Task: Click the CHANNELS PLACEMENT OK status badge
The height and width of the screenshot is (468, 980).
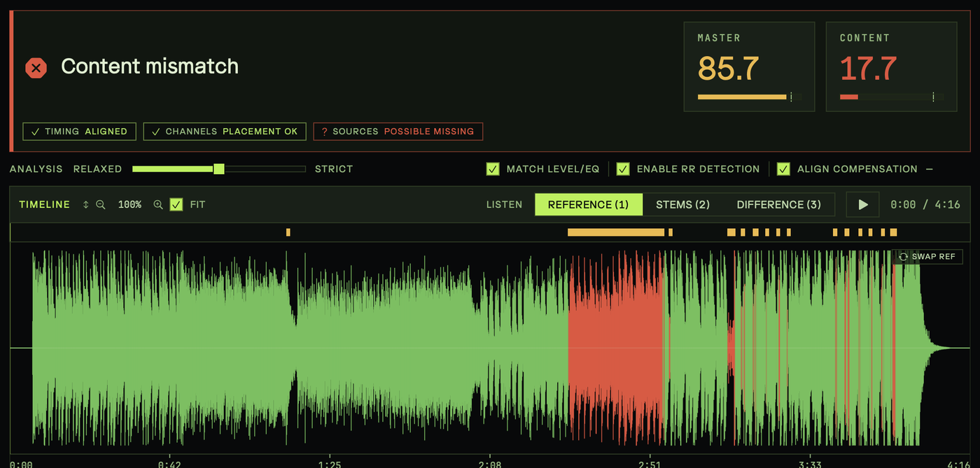Action: 225,132
